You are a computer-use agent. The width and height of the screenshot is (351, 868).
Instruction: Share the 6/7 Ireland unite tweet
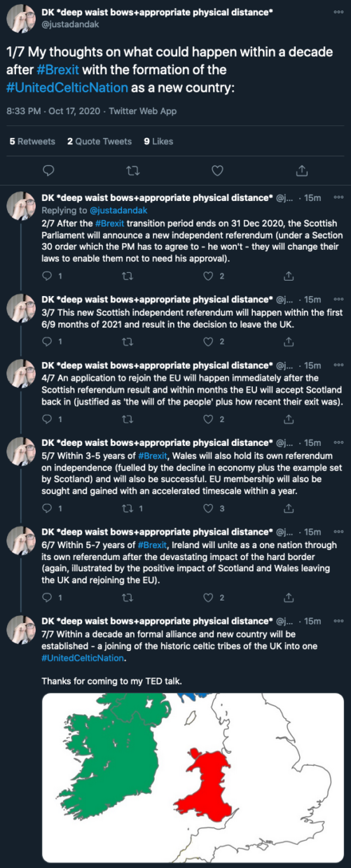click(289, 598)
